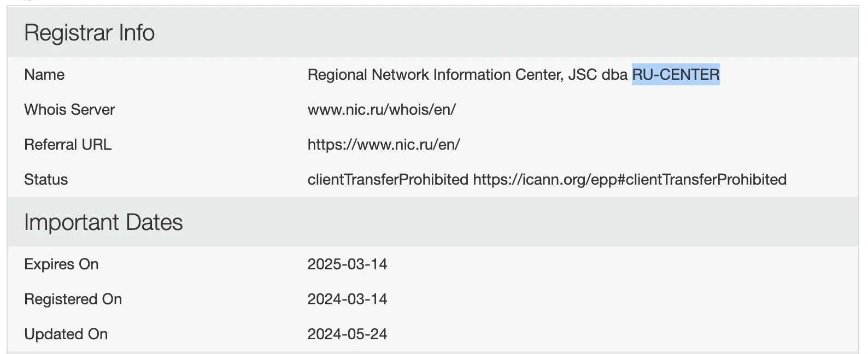Open the icann.org/epp status URL

coord(630,180)
